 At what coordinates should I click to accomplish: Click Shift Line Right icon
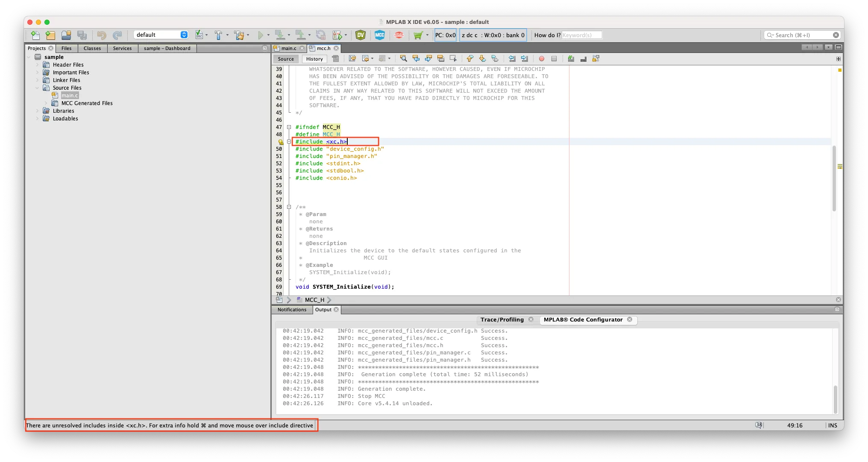[525, 58]
